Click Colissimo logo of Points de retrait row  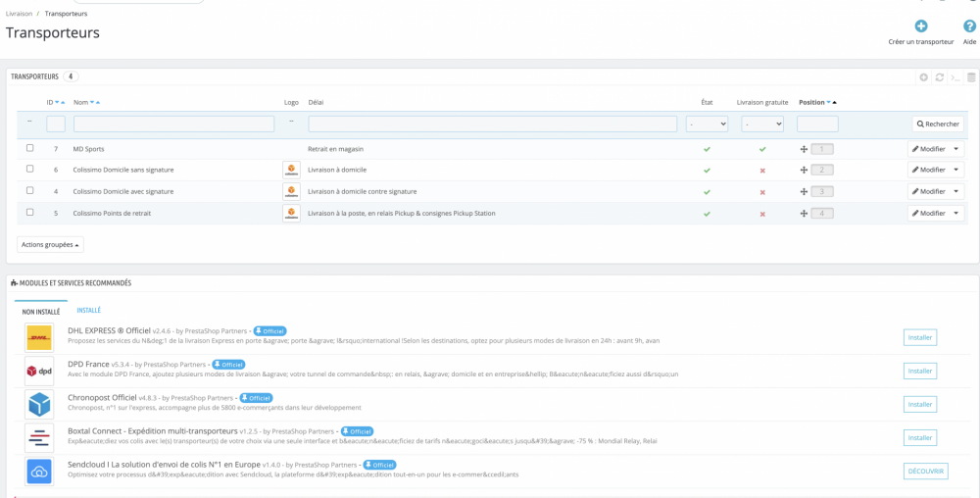(291, 214)
